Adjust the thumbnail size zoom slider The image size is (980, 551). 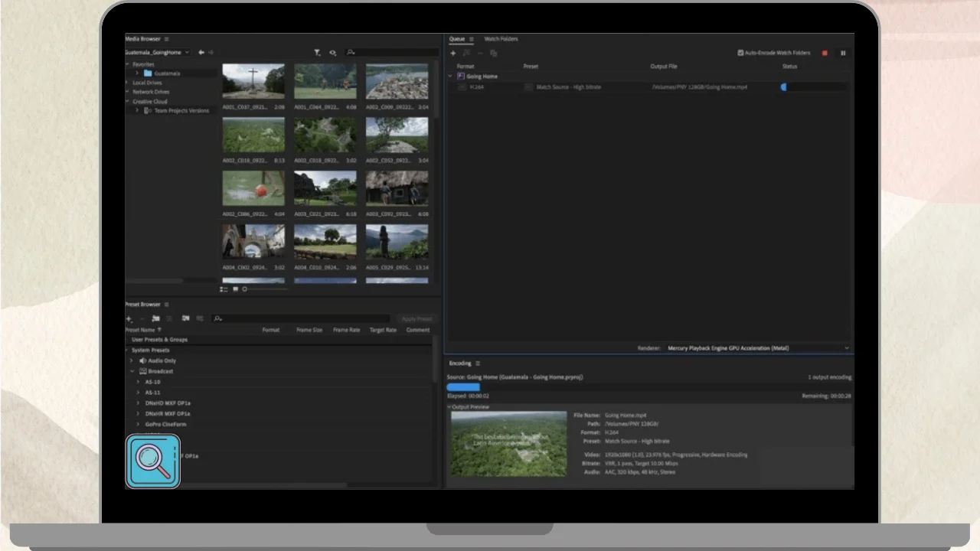click(246, 289)
